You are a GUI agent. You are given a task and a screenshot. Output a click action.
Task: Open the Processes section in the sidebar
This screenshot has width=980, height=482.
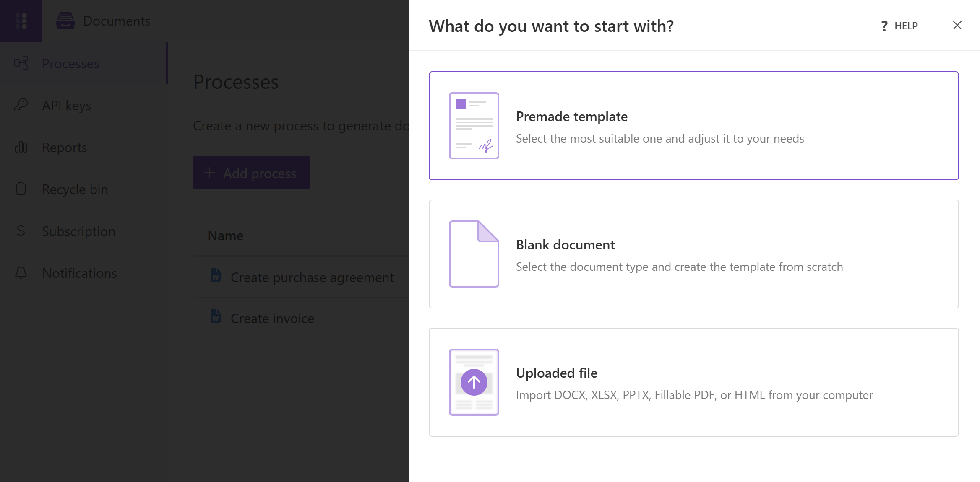[x=70, y=63]
